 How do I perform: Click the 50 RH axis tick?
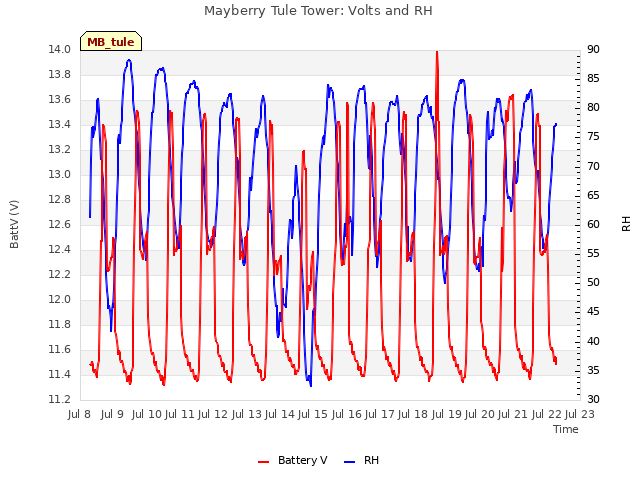pyautogui.click(x=593, y=282)
